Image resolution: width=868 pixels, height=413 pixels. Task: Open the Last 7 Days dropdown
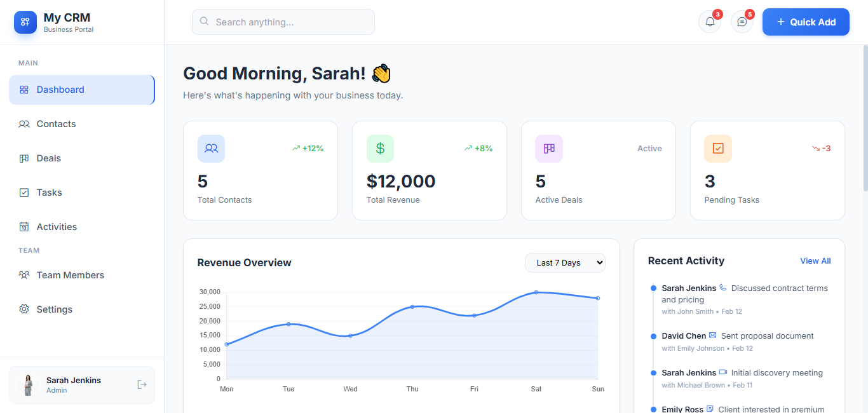tap(565, 263)
